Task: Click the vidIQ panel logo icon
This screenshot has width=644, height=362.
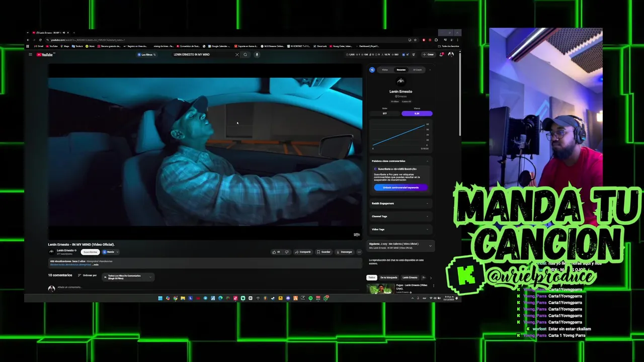Action: [372, 70]
